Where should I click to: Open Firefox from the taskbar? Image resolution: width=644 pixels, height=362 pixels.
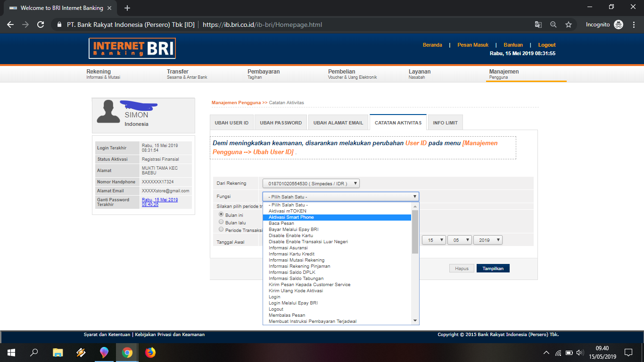[150, 352]
